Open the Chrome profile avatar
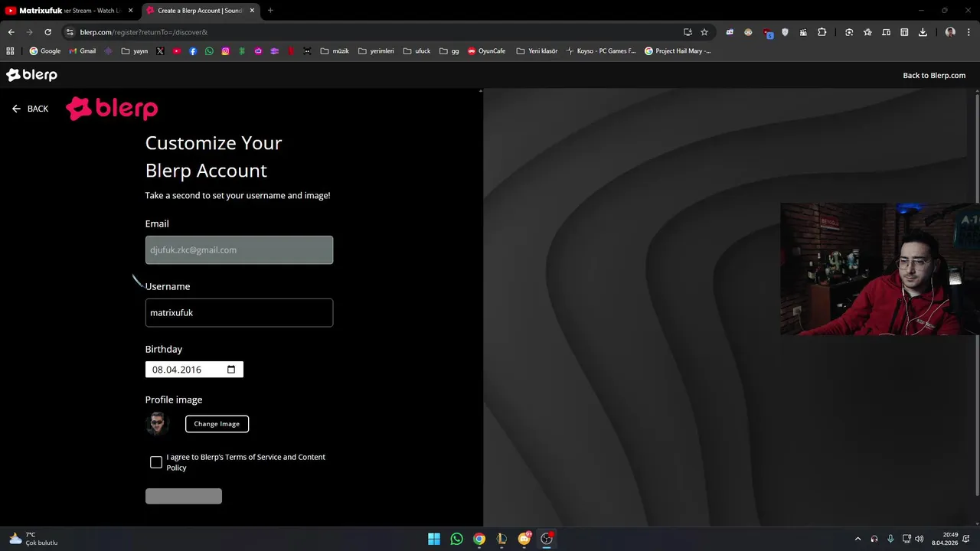This screenshot has width=980, height=551. click(950, 32)
